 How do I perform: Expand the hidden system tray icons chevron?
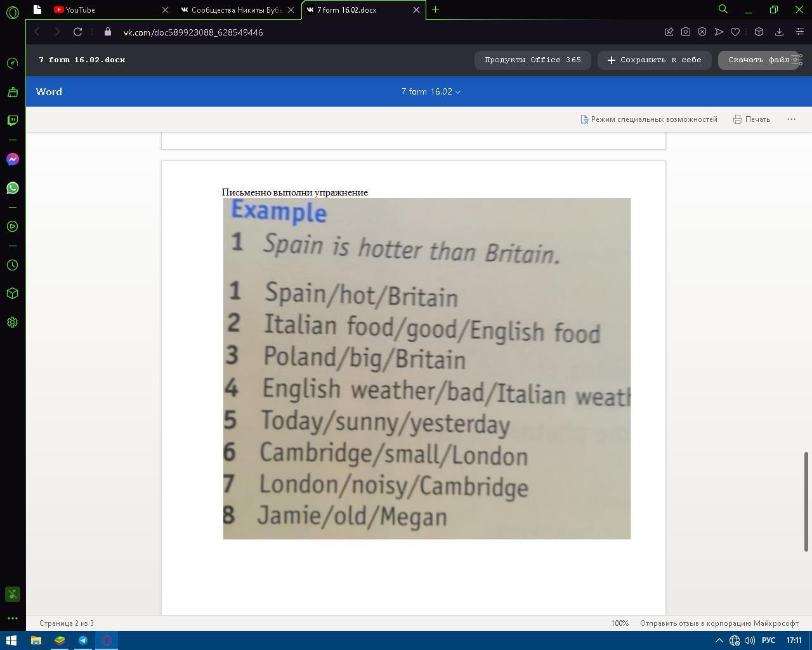point(719,640)
